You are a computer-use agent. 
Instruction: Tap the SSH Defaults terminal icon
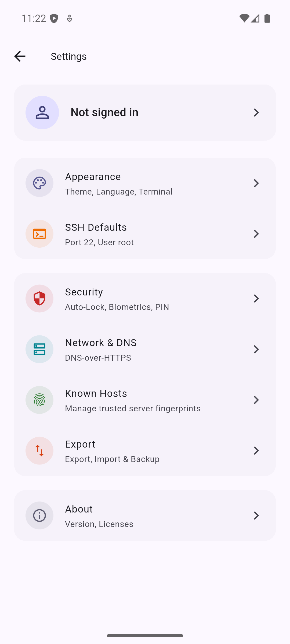click(39, 234)
